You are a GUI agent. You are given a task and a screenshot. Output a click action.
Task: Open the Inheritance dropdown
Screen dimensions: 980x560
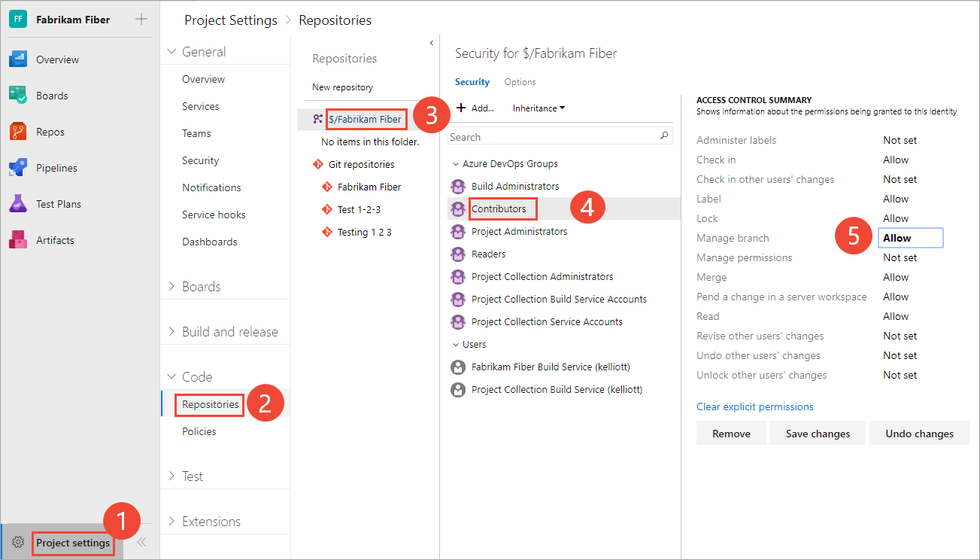point(538,108)
